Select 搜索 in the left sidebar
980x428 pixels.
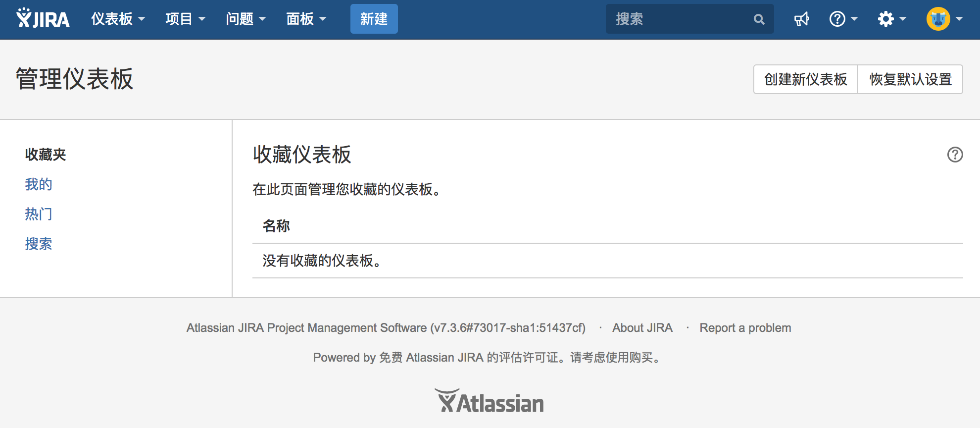(x=39, y=244)
